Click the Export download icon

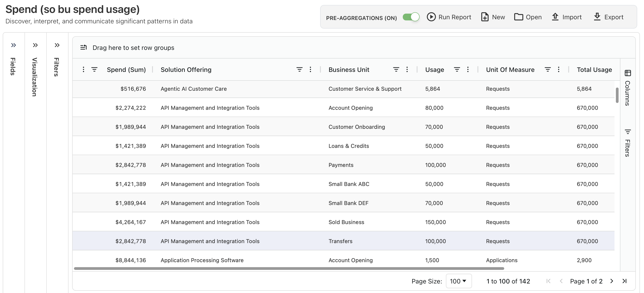click(x=597, y=17)
